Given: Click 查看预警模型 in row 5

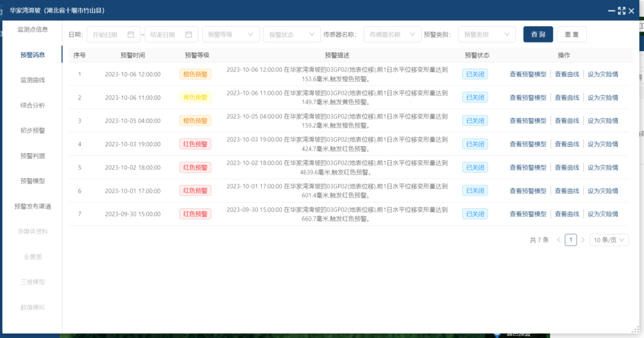Looking at the screenshot, I should (x=528, y=168).
